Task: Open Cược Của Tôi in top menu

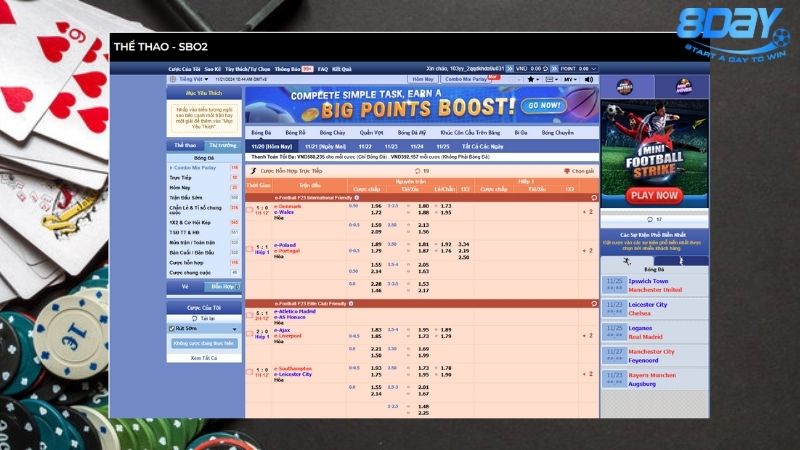Action: click(184, 69)
